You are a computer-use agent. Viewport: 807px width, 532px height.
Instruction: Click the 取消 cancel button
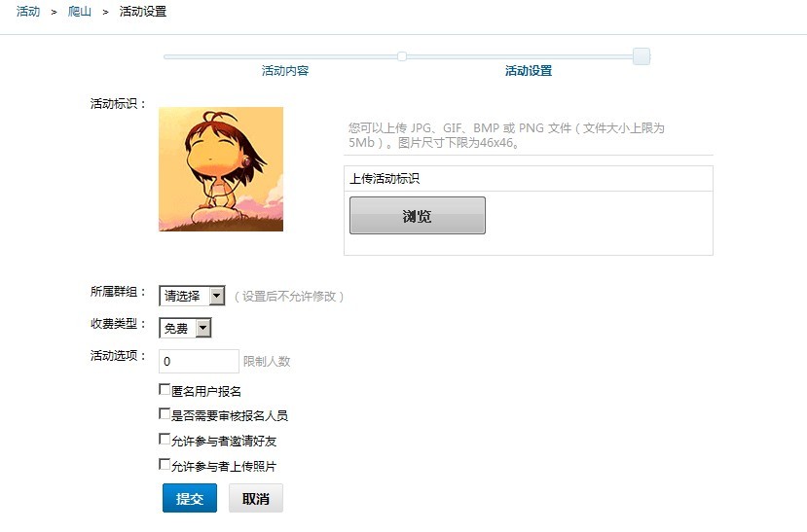(x=256, y=498)
